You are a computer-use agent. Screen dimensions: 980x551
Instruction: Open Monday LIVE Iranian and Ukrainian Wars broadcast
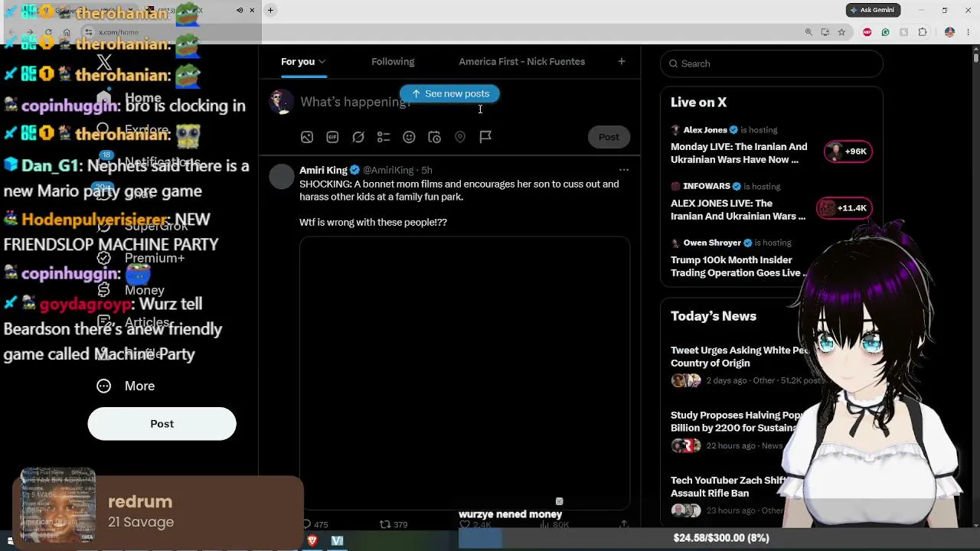click(739, 153)
